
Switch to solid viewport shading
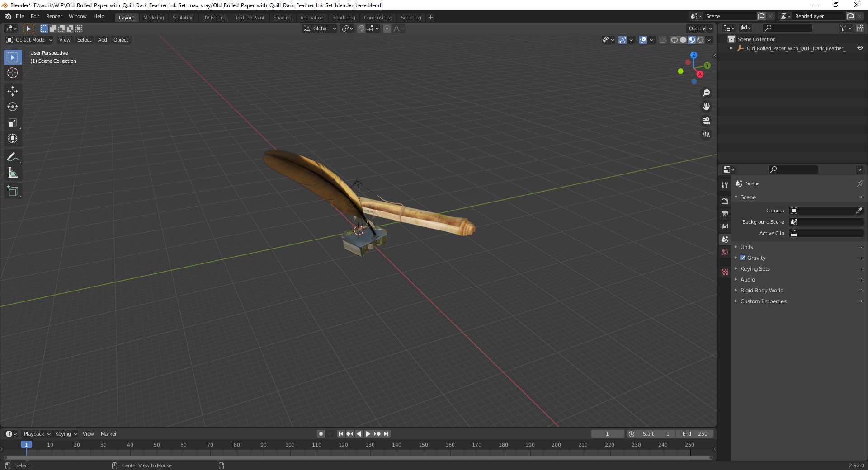[x=683, y=40]
